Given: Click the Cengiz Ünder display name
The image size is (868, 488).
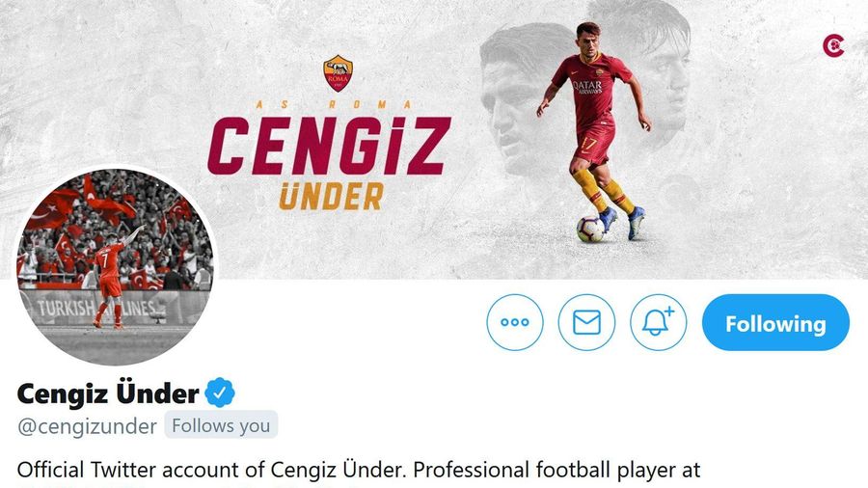Looking at the screenshot, I should (x=108, y=393).
